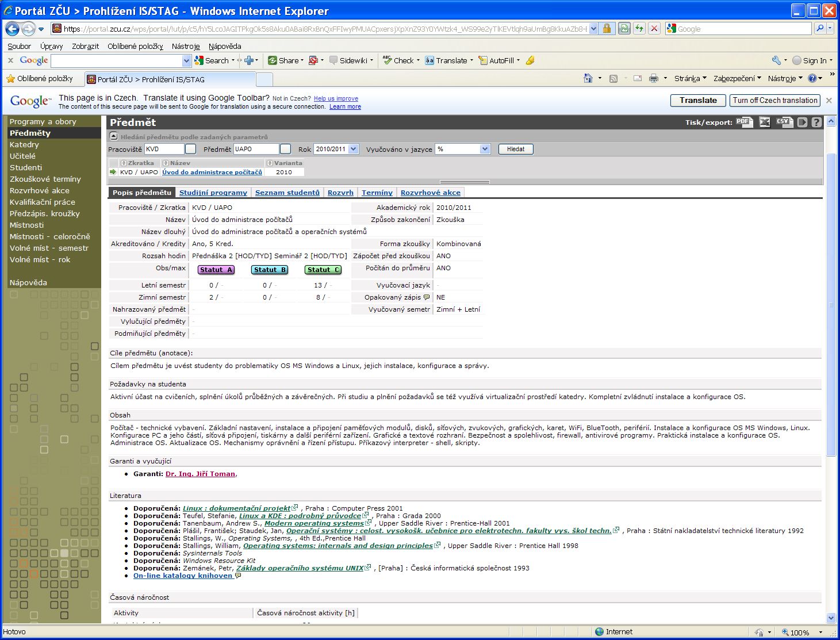Click the browser Back arrow button
The height and width of the screenshot is (640, 840).
click(x=13, y=28)
